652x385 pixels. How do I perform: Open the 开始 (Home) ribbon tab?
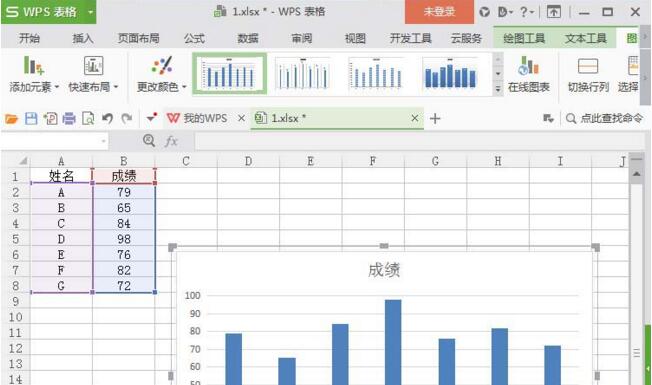pyautogui.click(x=29, y=38)
